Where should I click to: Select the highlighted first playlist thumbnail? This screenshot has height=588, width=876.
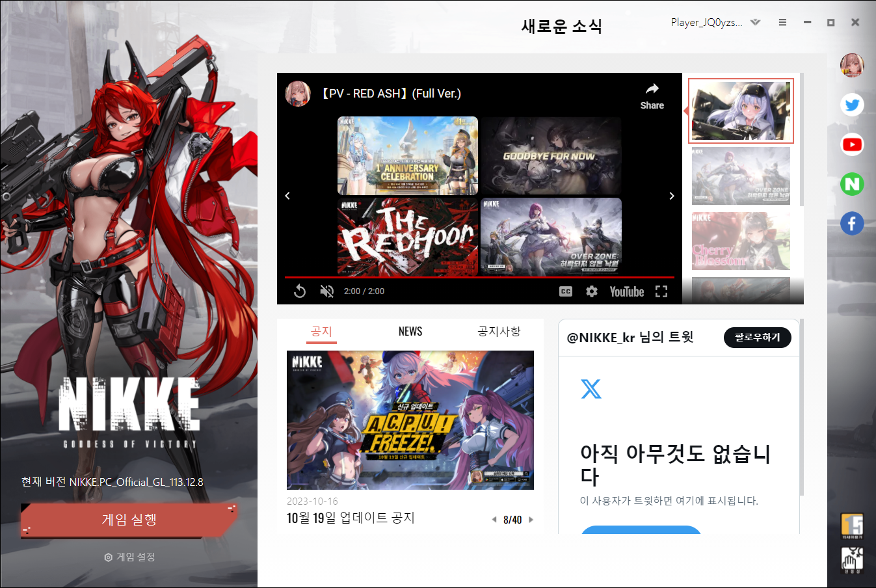pyautogui.click(x=741, y=111)
